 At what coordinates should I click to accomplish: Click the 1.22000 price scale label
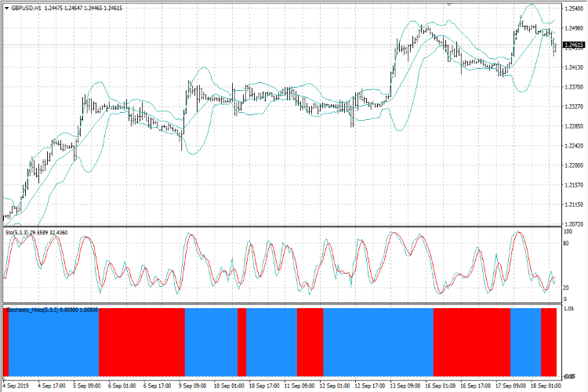574,165
